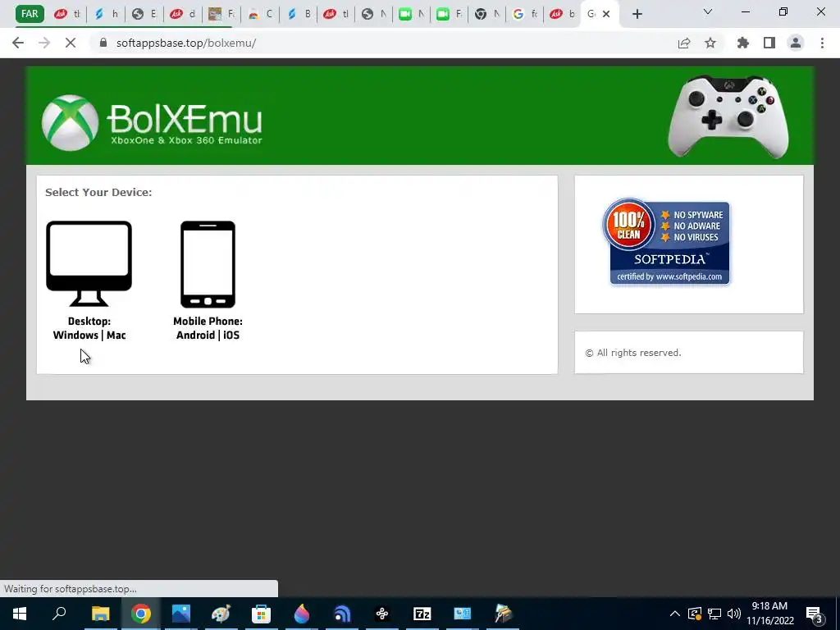
Task: Switch to the picture-icon tab labeled F
Action: click(221, 14)
